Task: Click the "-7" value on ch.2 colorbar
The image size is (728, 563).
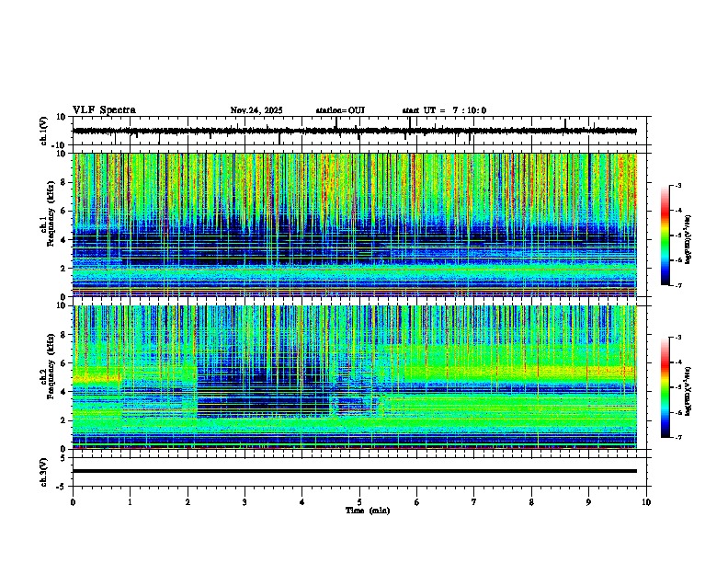Action: (x=678, y=437)
